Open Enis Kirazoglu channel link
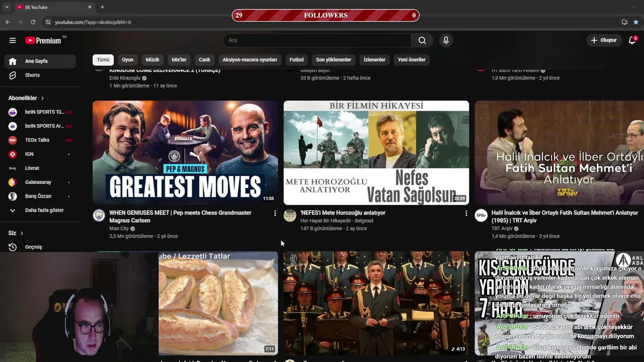 click(x=125, y=78)
